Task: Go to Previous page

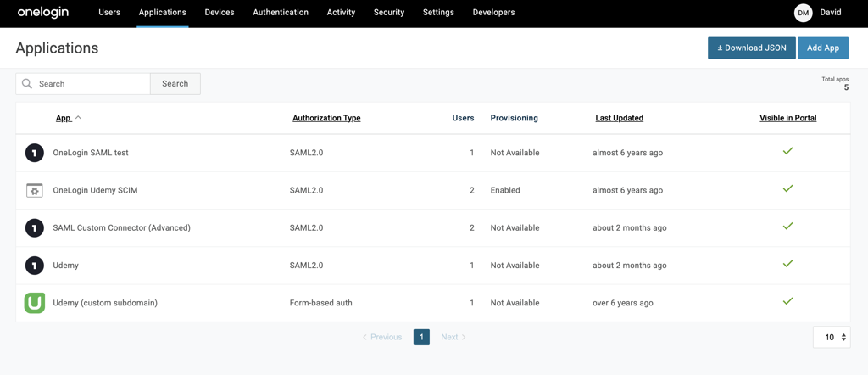Action: coord(382,337)
